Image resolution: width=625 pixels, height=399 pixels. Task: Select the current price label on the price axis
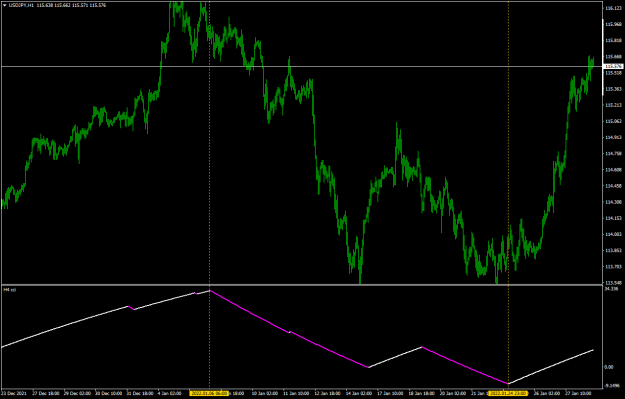[x=614, y=67]
